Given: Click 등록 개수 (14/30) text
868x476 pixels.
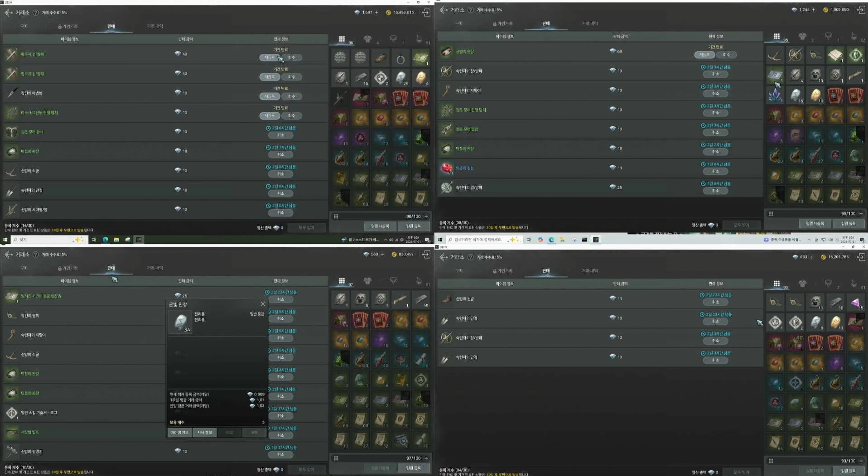Looking at the screenshot, I should [x=19, y=226].
